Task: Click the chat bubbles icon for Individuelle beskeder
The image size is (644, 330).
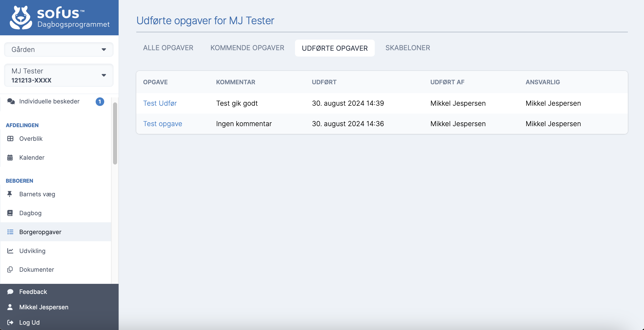Action: [11, 101]
